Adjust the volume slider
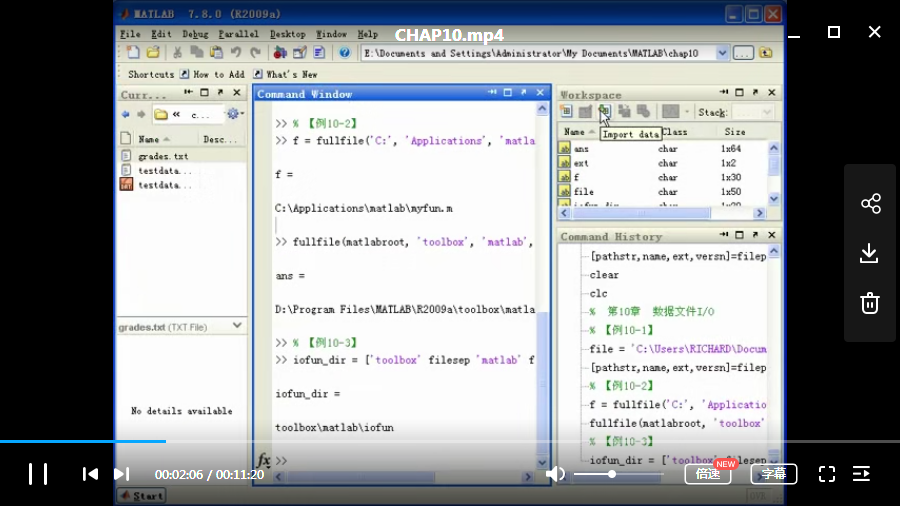The image size is (900, 506). (618, 474)
